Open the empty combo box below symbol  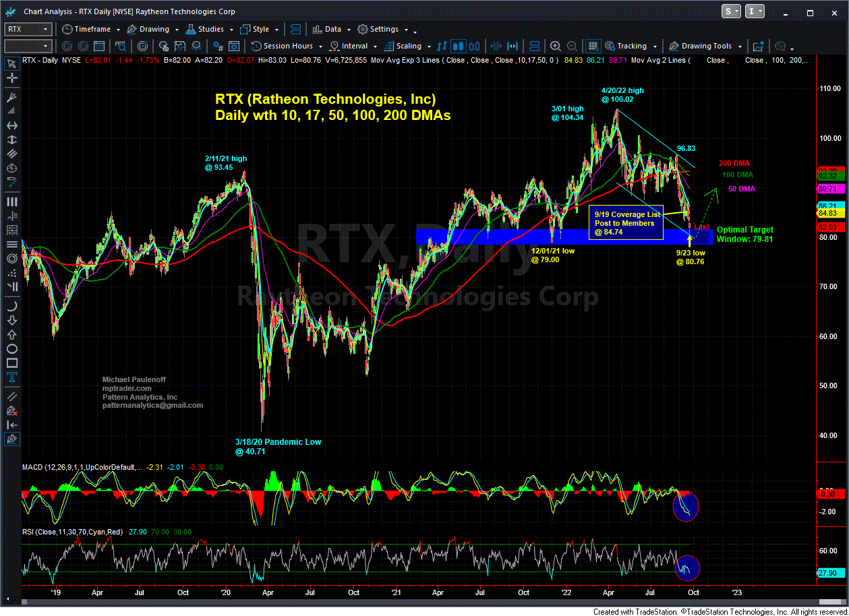point(28,46)
